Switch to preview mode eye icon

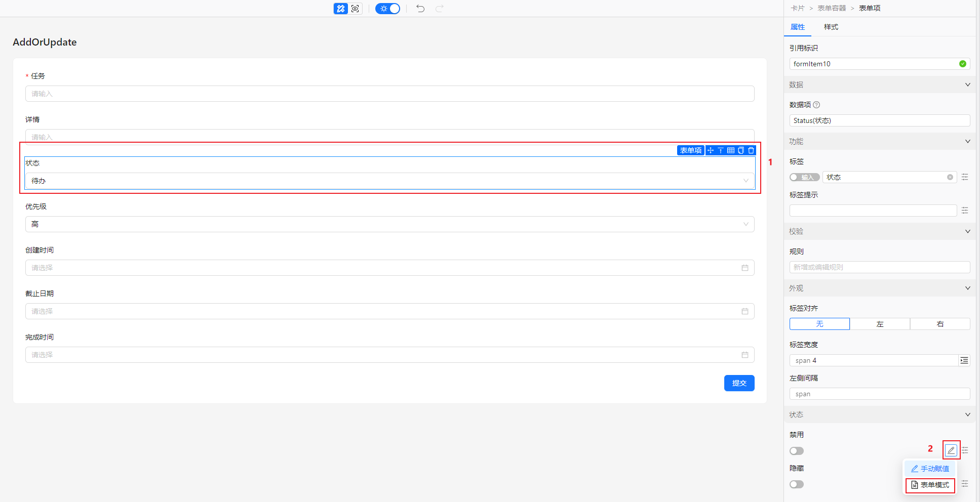coord(355,9)
